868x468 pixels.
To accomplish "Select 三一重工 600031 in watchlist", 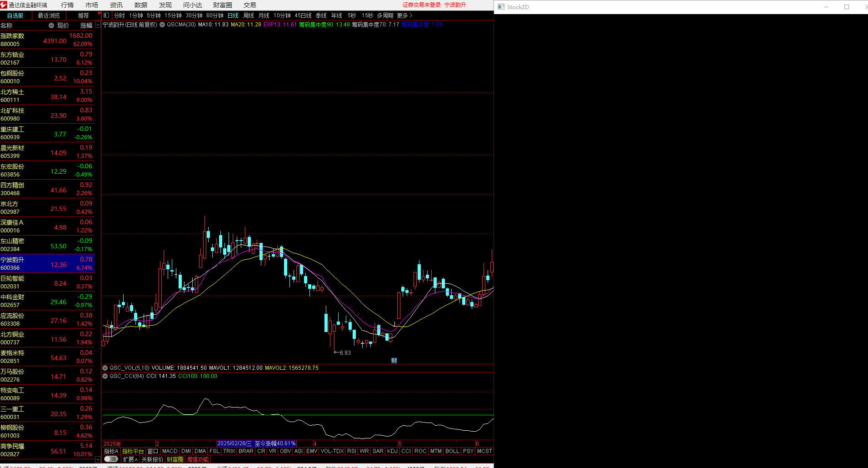I will (47, 413).
